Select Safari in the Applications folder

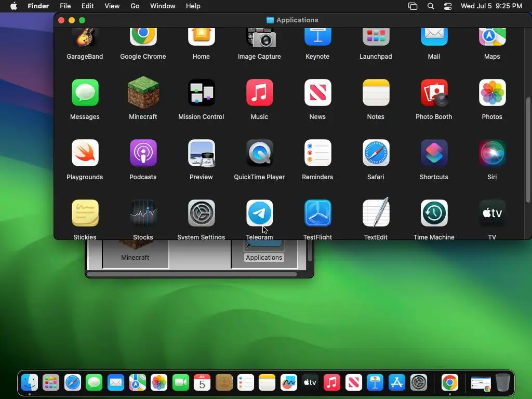(x=376, y=153)
